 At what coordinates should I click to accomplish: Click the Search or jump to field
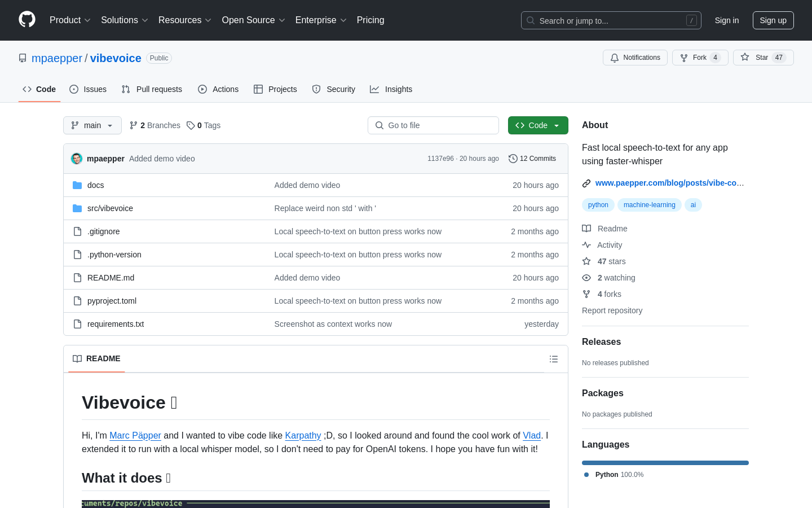point(611,20)
